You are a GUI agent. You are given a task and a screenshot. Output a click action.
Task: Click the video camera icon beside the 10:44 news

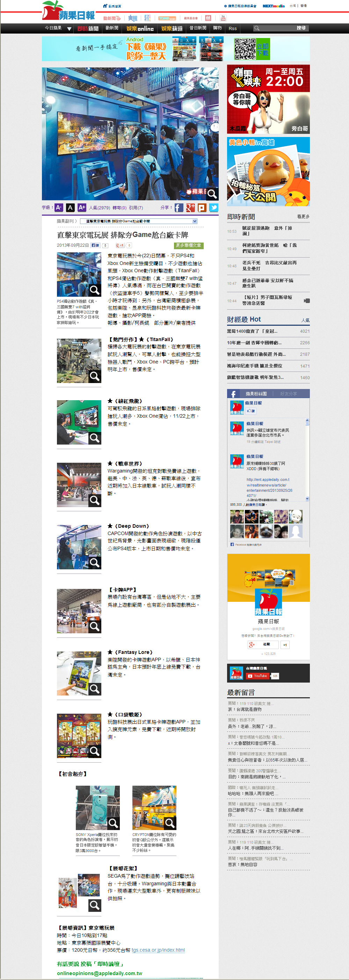307,301
